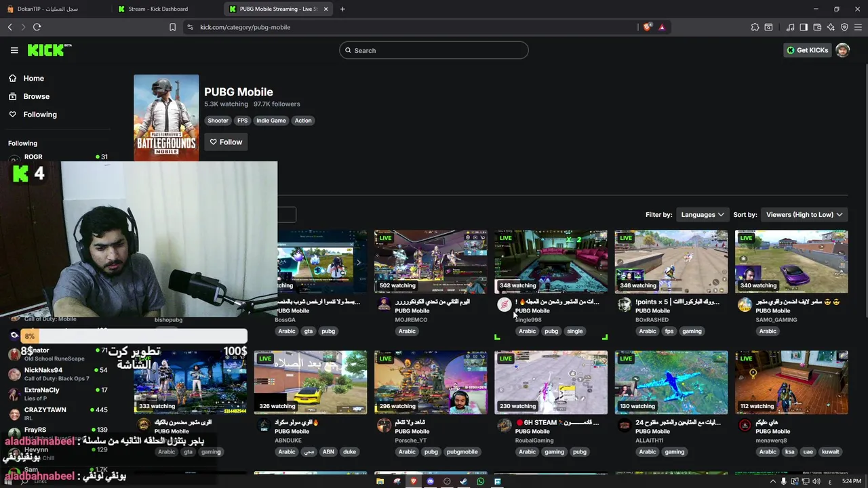Viewport: 868px width, 488px height.
Task: Bookmark this page
Action: pos(172,27)
